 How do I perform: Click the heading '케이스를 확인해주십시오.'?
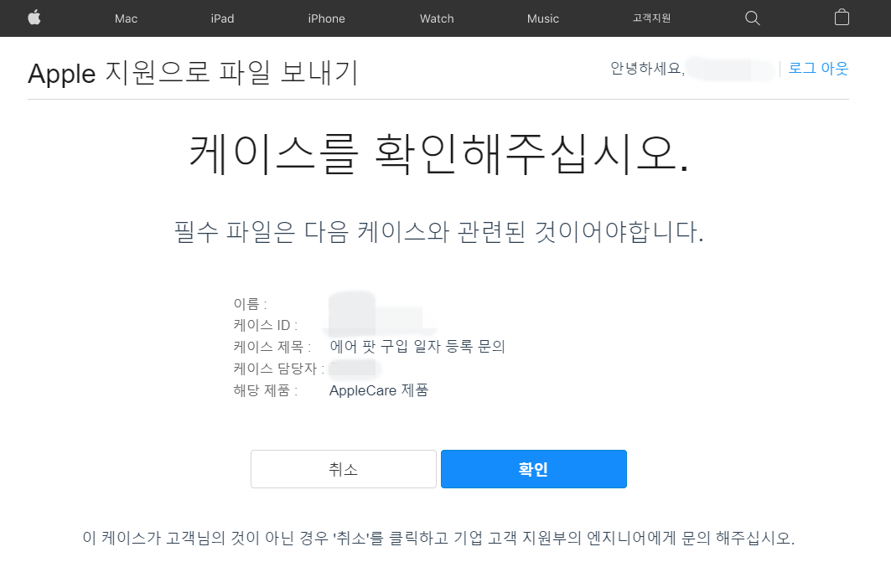click(x=438, y=154)
